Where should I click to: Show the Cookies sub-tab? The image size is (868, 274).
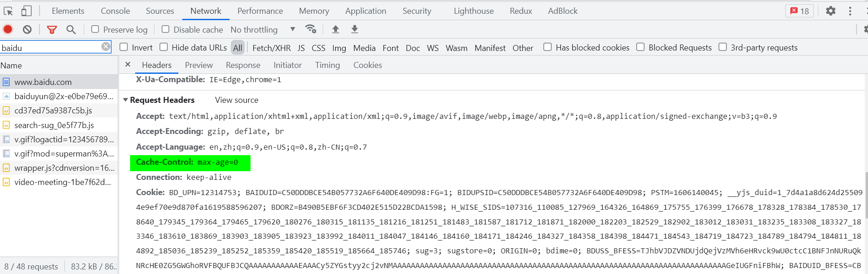(x=368, y=65)
